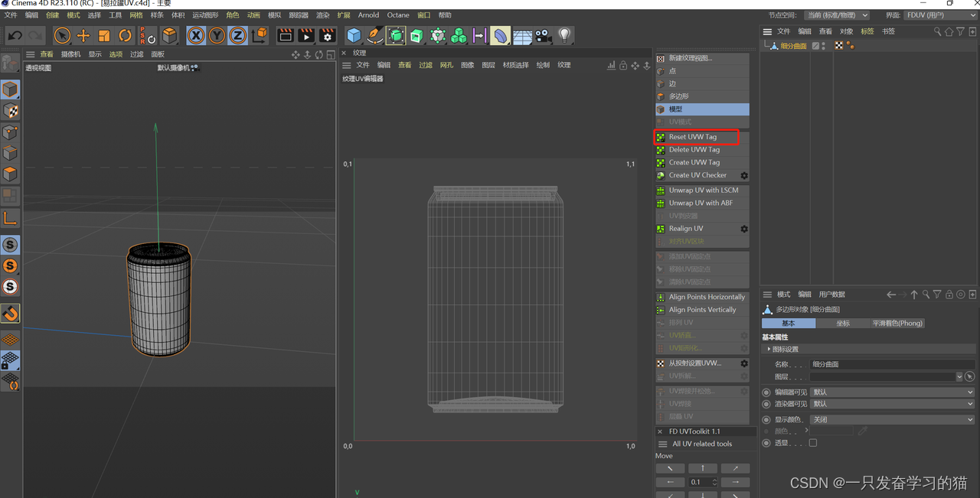
Task: Switch to the 坐标 tab
Action: 843,323
